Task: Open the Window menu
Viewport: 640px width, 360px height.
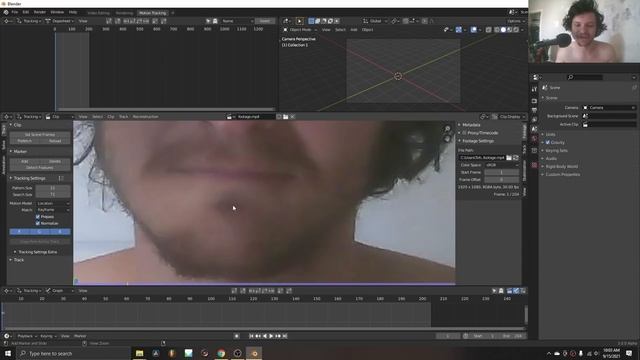Action: [57, 12]
